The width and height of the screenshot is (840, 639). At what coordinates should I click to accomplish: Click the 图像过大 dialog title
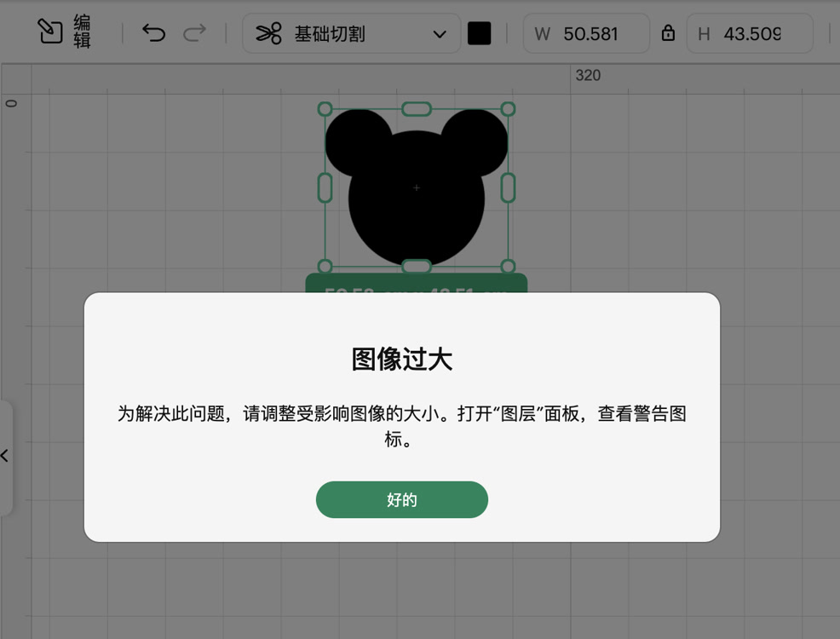(402, 359)
